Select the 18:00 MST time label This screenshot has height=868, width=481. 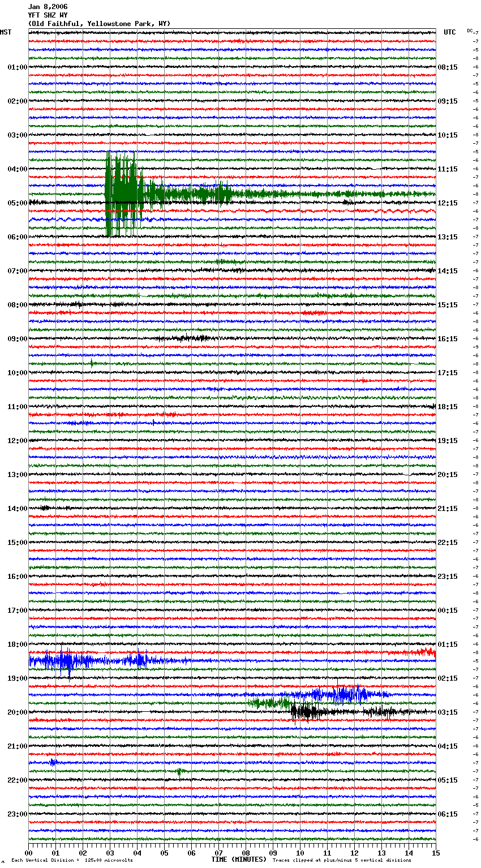pyautogui.click(x=18, y=644)
